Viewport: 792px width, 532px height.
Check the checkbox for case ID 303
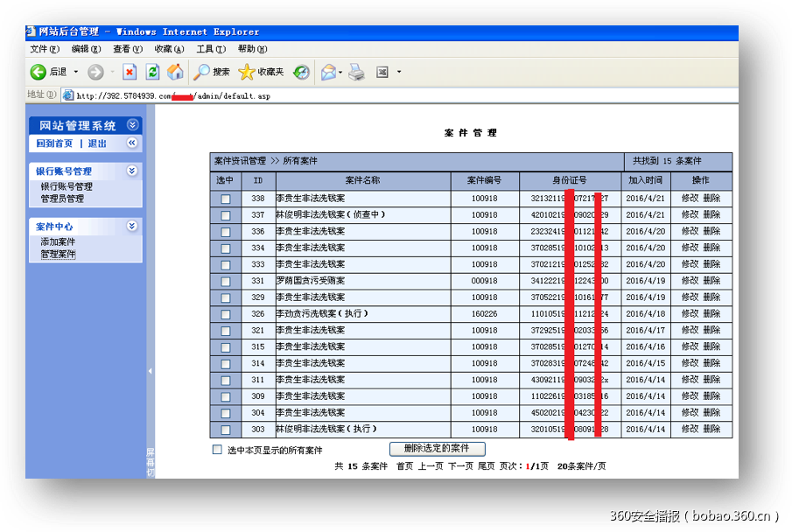pos(226,430)
